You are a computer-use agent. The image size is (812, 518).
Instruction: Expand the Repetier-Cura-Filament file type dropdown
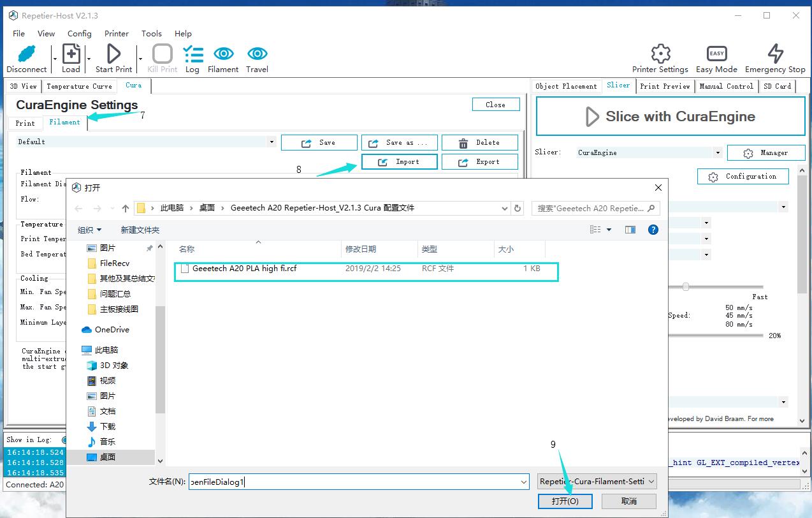(597, 482)
